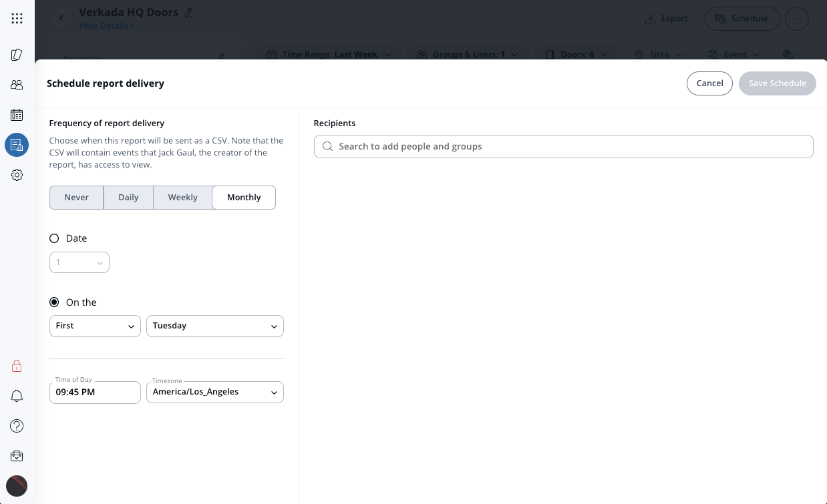Choose the Daily frequency option
The width and height of the screenshot is (827, 504).
128,198
